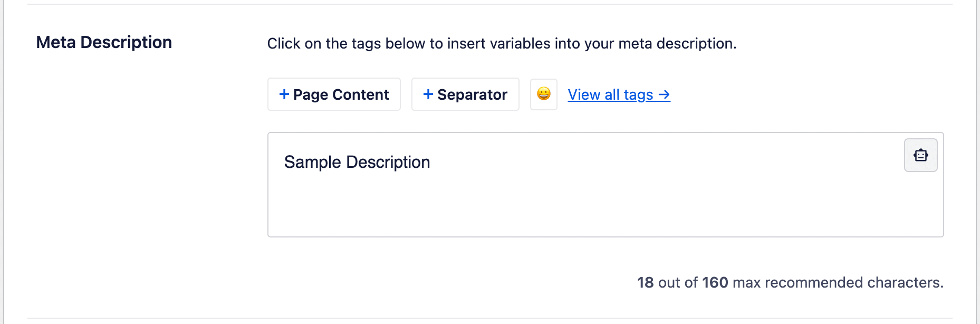Click the plus icon before Separator
This screenshot has height=324, width=980.
pos(428,94)
